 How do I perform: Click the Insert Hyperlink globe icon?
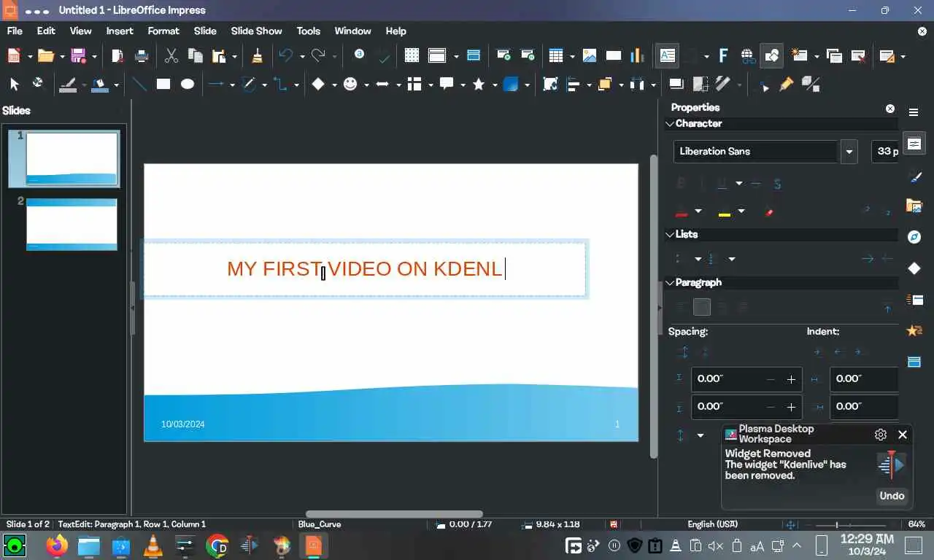(747, 55)
